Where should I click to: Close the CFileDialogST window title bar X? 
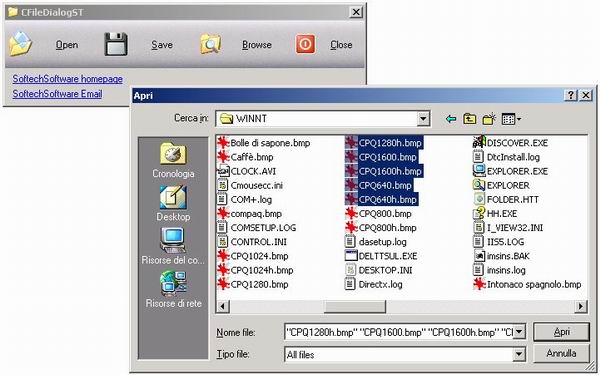pos(356,12)
